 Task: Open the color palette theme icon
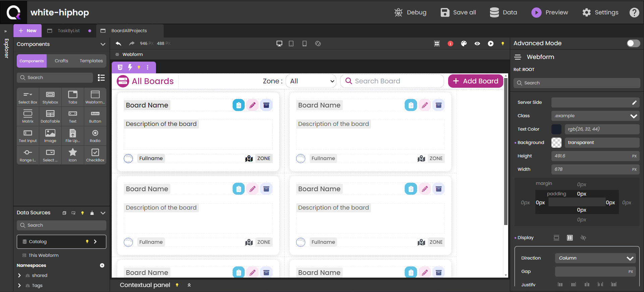pyautogui.click(x=464, y=44)
